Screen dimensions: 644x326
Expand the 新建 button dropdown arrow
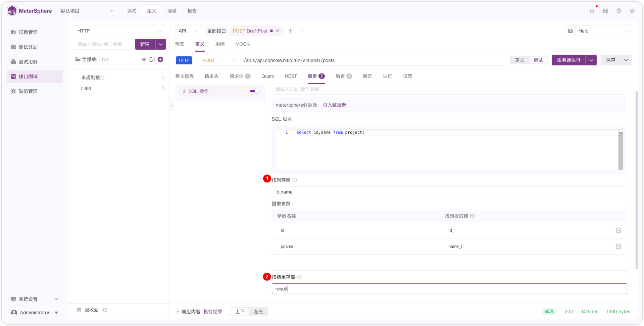tap(161, 44)
